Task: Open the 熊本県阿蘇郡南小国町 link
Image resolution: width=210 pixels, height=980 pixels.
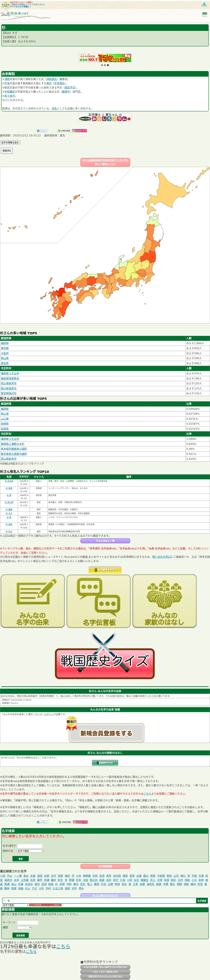Action: 14,449
